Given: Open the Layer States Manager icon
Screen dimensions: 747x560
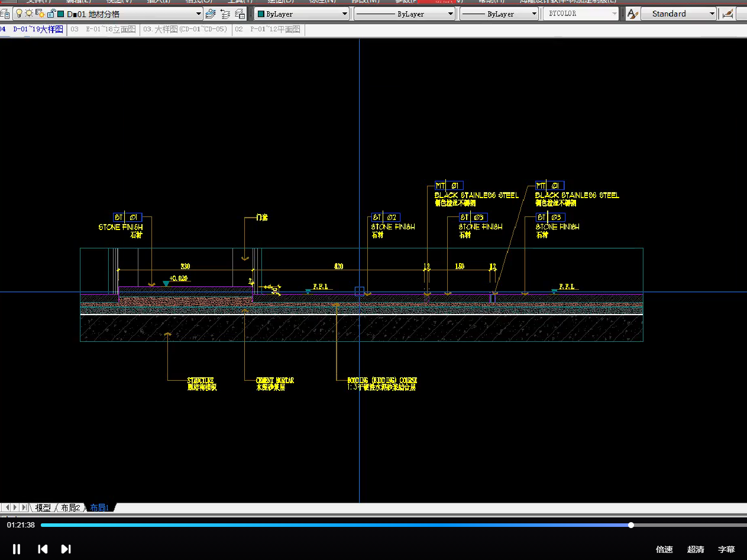Looking at the screenshot, I should click(x=240, y=14).
